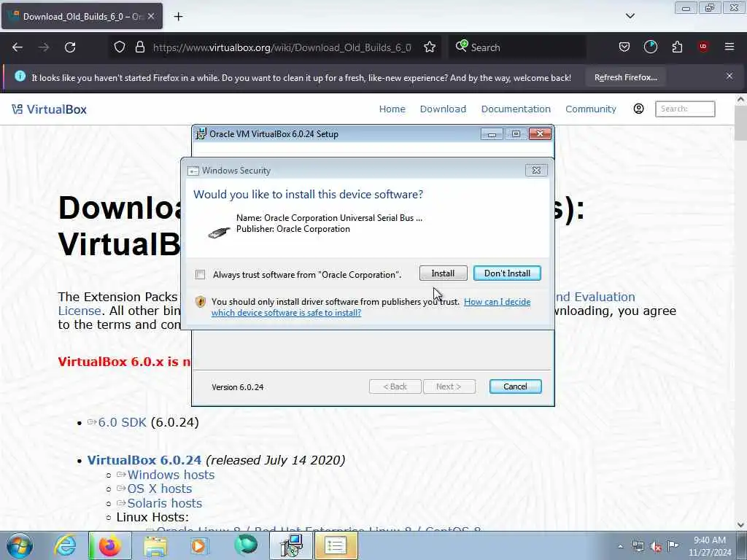Click Cancel in VirtualBox Setup window
This screenshot has height=560, width=747.
click(515, 386)
